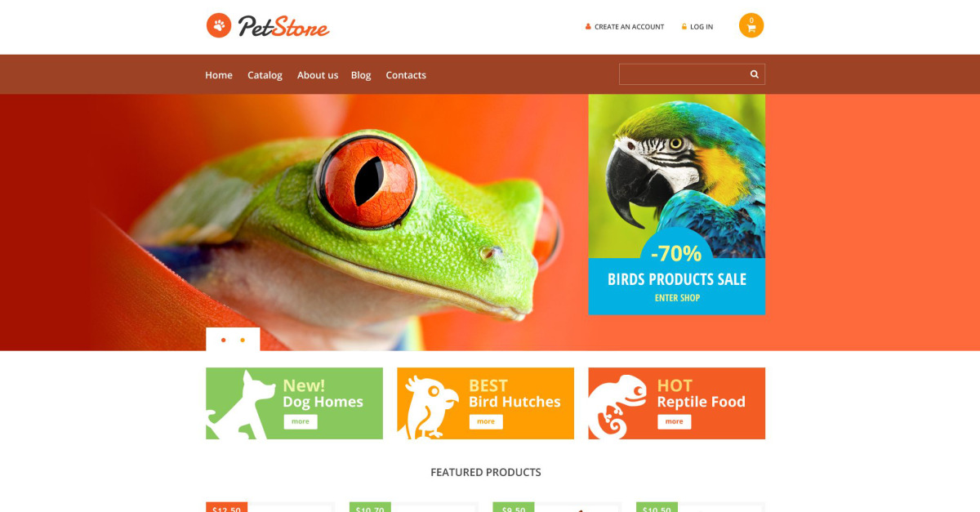The image size is (980, 512).
Task: Click the lock icon beside Log In
Action: pos(684,27)
